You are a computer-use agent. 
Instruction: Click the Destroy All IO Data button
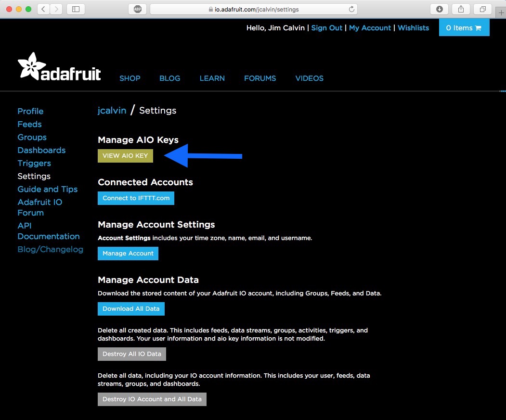pyautogui.click(x=131, y=354)
